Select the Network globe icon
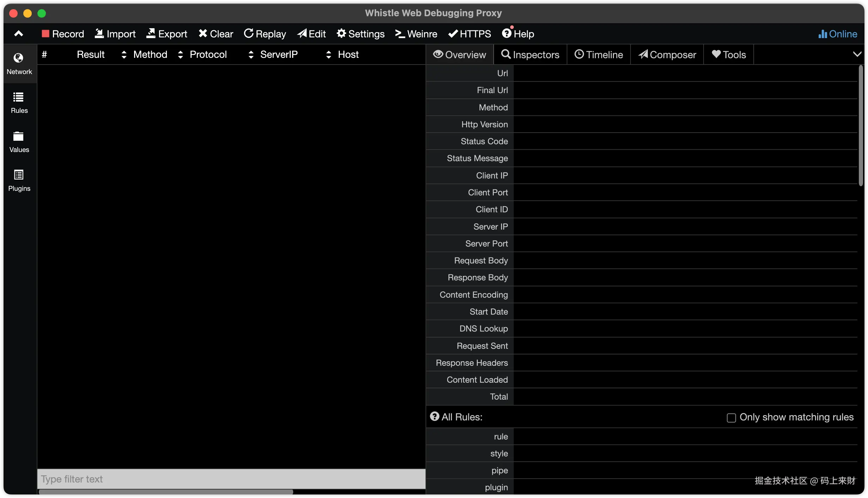Viewport: 868px width, 498px height. click(18, 58)
